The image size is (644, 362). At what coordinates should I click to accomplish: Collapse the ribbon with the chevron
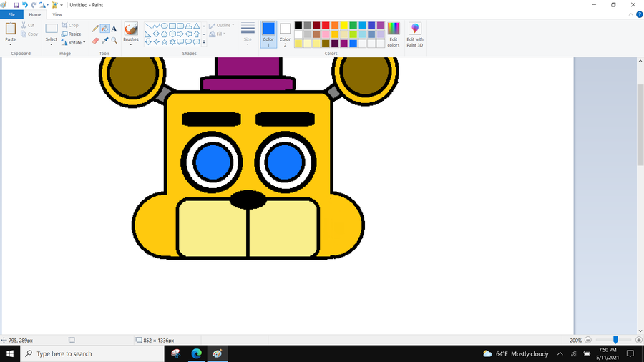[631, 14]
